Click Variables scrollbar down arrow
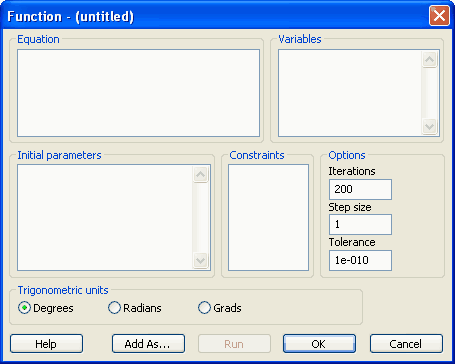Viewport: 455px width, 364px height. (x=430, y=126)
